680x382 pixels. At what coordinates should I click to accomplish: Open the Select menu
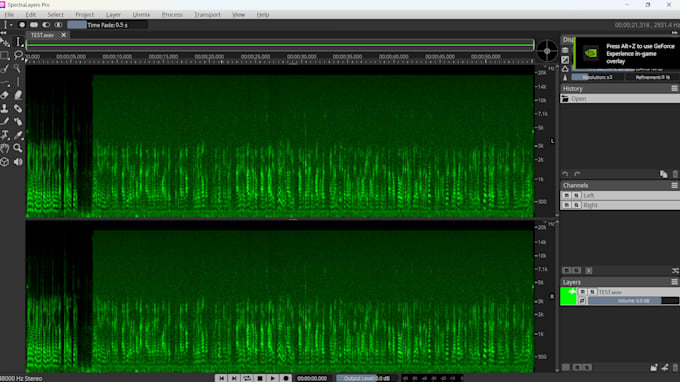56,14
